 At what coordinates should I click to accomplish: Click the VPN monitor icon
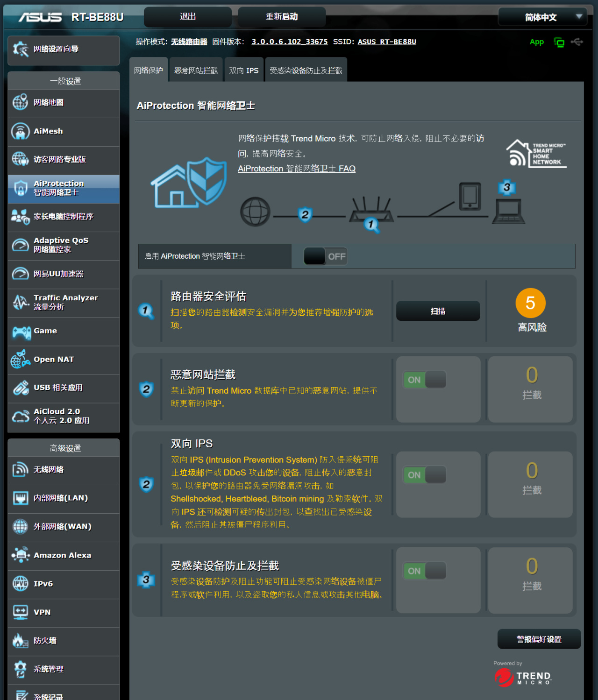20,612
